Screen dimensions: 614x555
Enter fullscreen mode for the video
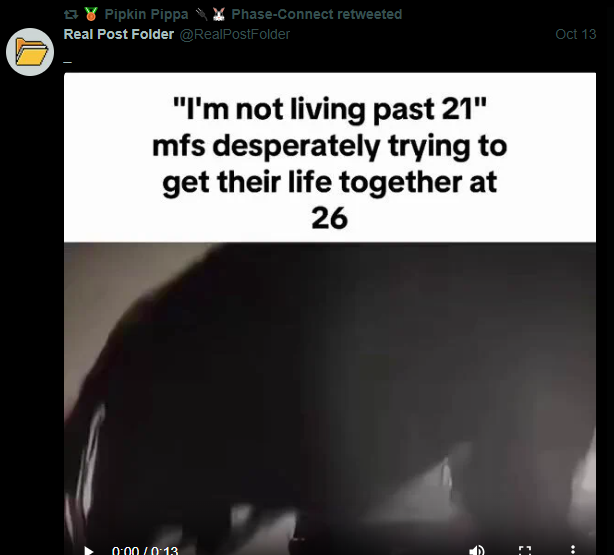point(525,550)
